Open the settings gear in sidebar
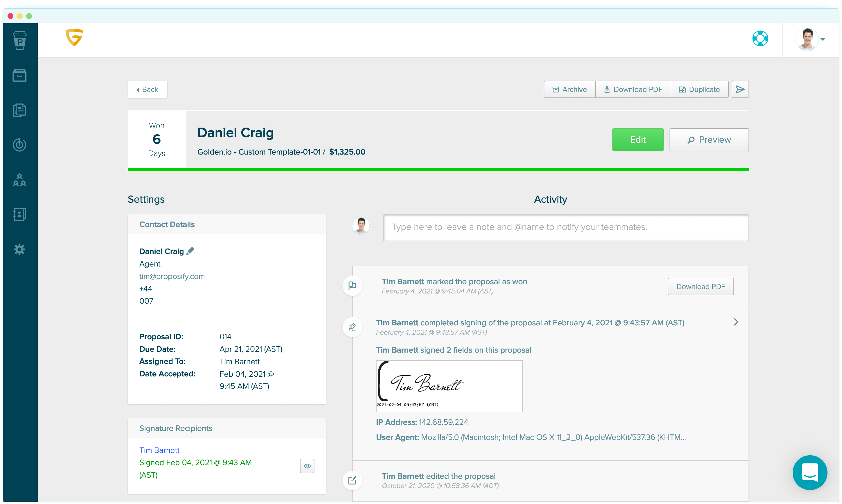 20,250
